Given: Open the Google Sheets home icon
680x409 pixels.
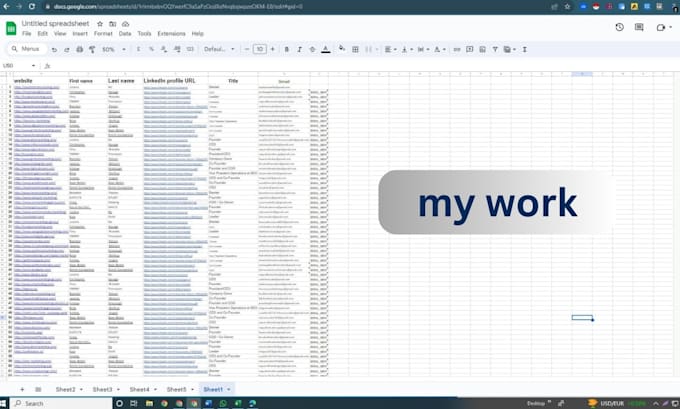Looking at the screenshot, I should pos(11,28).
